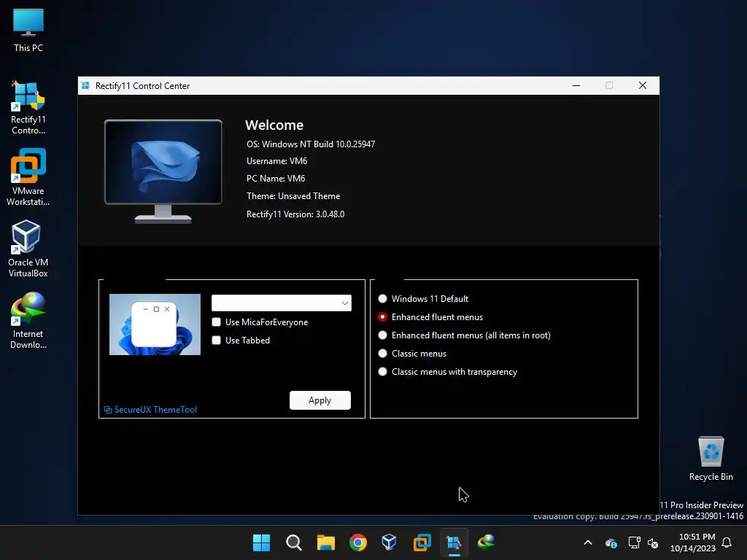Click the Rectify11 title bar app icon

point(85,86)
